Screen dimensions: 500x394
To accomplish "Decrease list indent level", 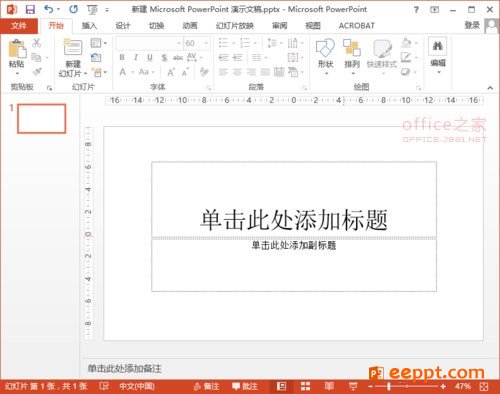I will click(223, 57).
